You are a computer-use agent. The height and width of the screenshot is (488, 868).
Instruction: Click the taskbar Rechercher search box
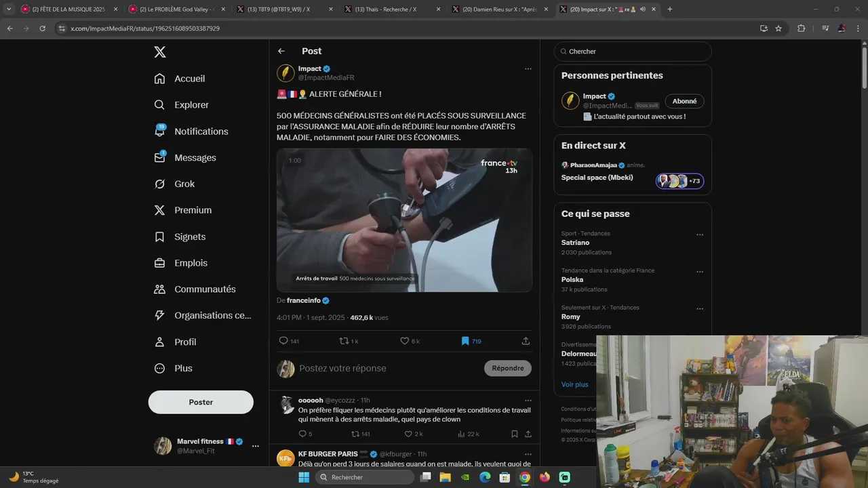365,477
